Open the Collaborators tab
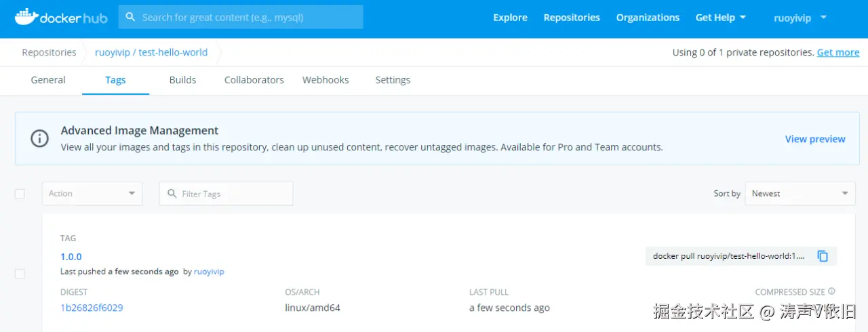The width and height of the screenshot is (868, 332). [254, 80]
